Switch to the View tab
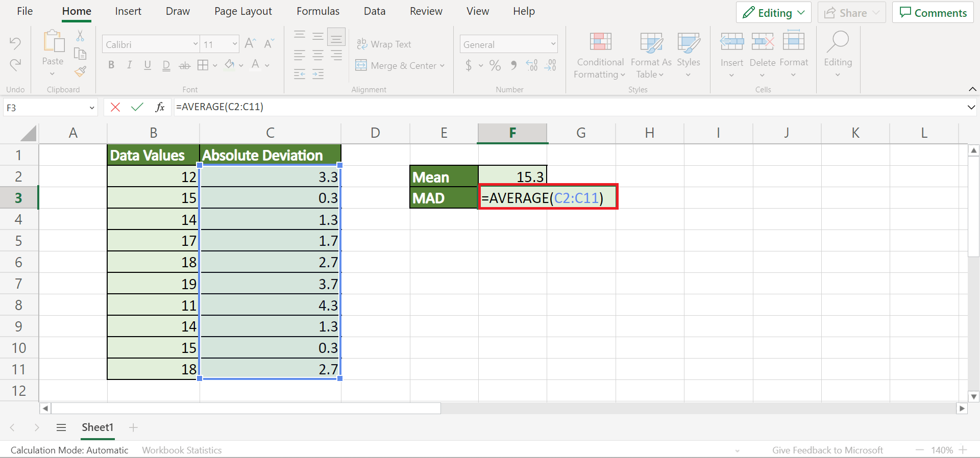The width and height of the screenshot is (980, 458). 478,11
